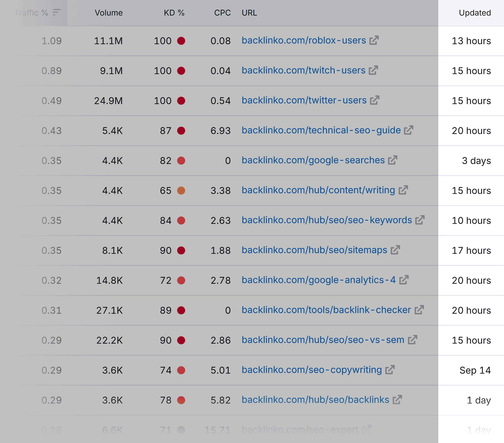Select the 'Sep 14' updated cell
This screenshot has height=443, width=504.
(475, 370)
